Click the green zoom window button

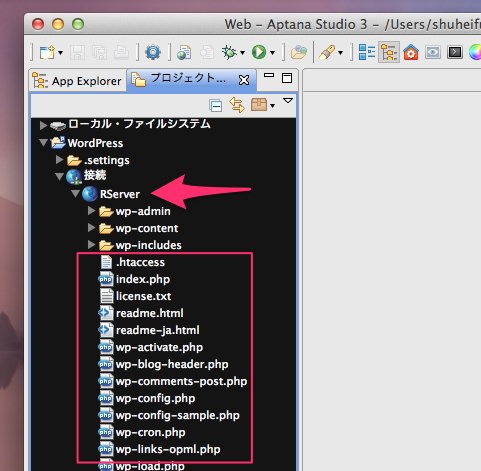[78, 24]
